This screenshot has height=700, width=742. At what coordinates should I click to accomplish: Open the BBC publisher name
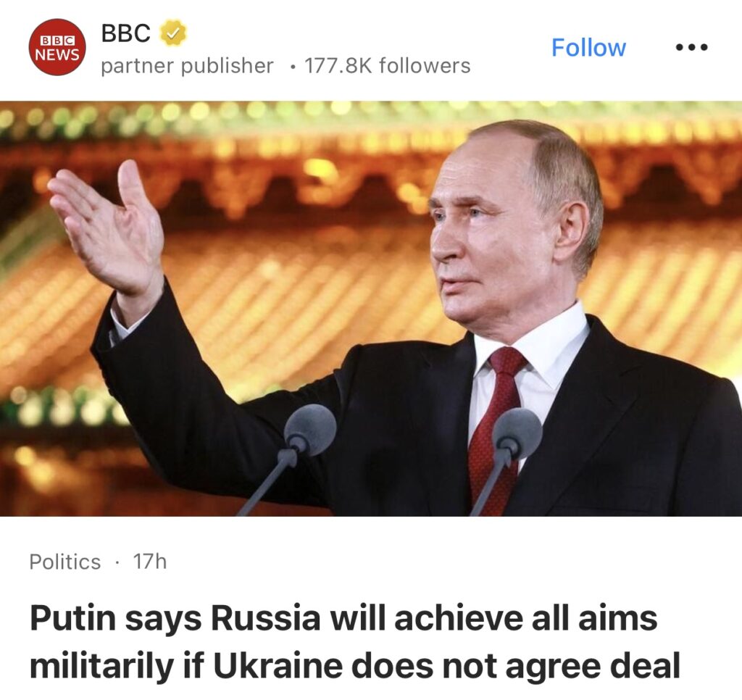(126, 33)
